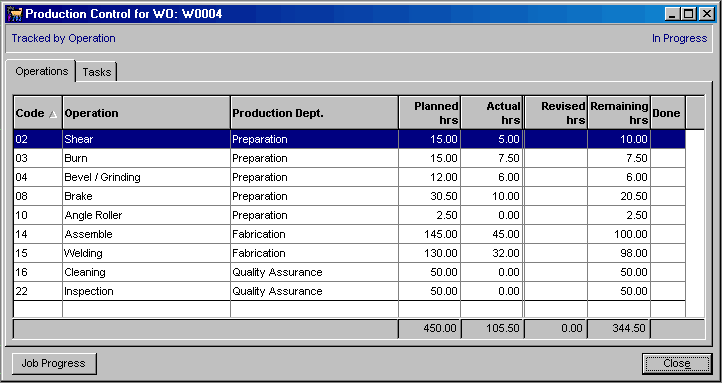This screenshot has width=722, height=383.
Task: Click planned hours 30.50 for Brake
Action: coord(430,196)
